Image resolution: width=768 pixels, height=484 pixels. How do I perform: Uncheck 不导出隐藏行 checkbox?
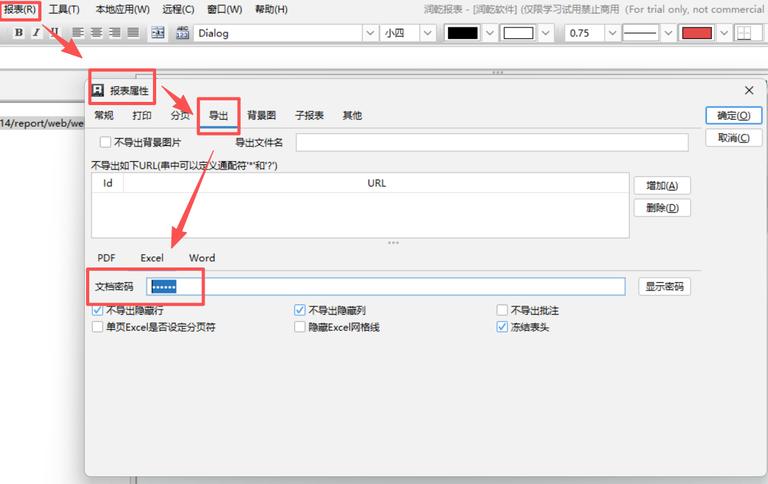(97, 310)
